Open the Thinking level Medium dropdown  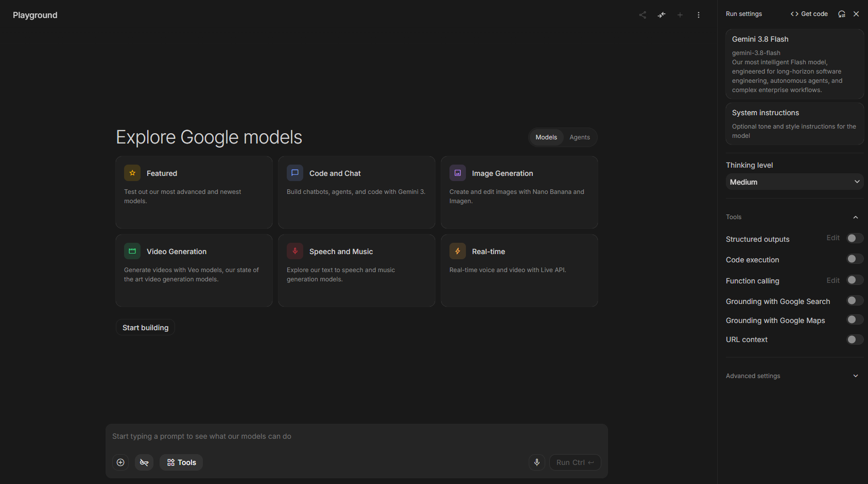(795, 182)
